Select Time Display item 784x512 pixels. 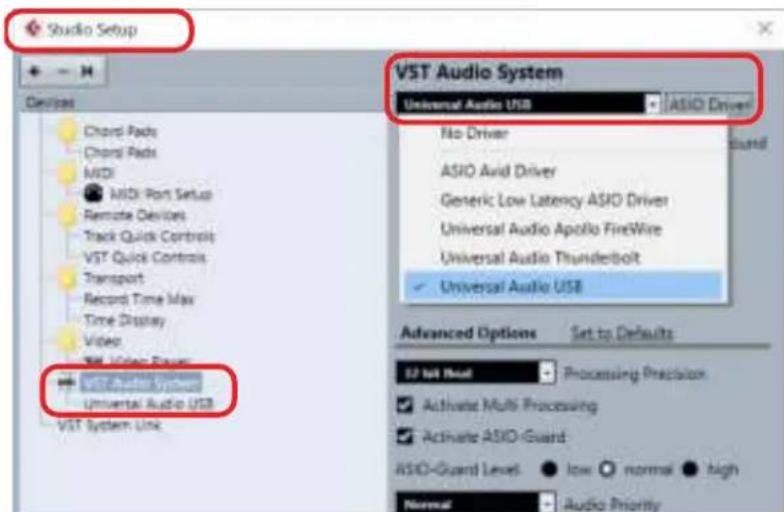point(124,320)
